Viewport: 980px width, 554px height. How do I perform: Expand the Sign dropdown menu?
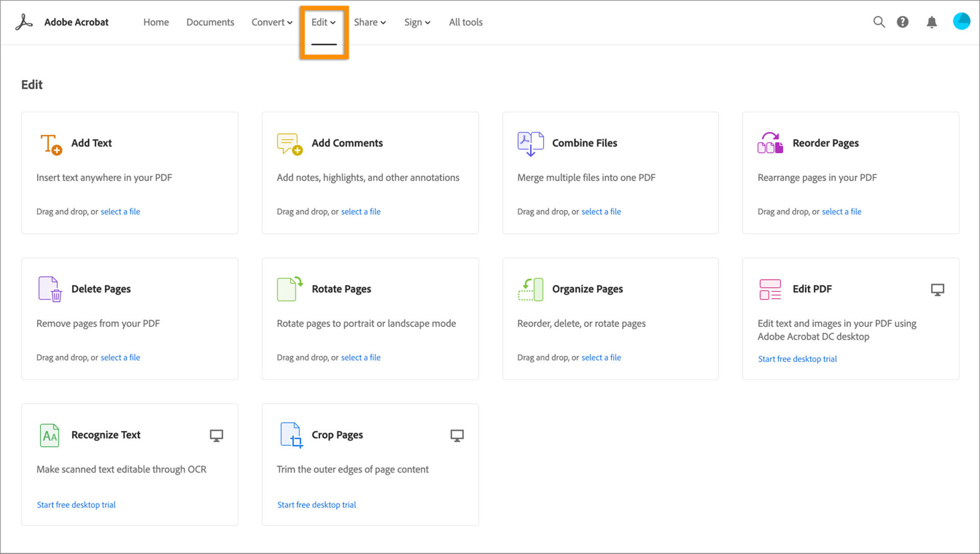pyautogui.click(x=418, y=22)
